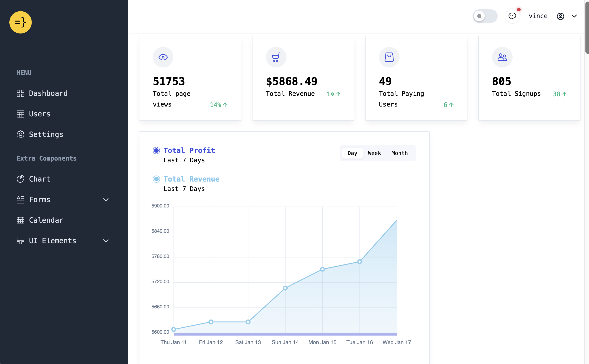Open Chart under Extra Components
The image size is (589, 364).
point(34,179)
